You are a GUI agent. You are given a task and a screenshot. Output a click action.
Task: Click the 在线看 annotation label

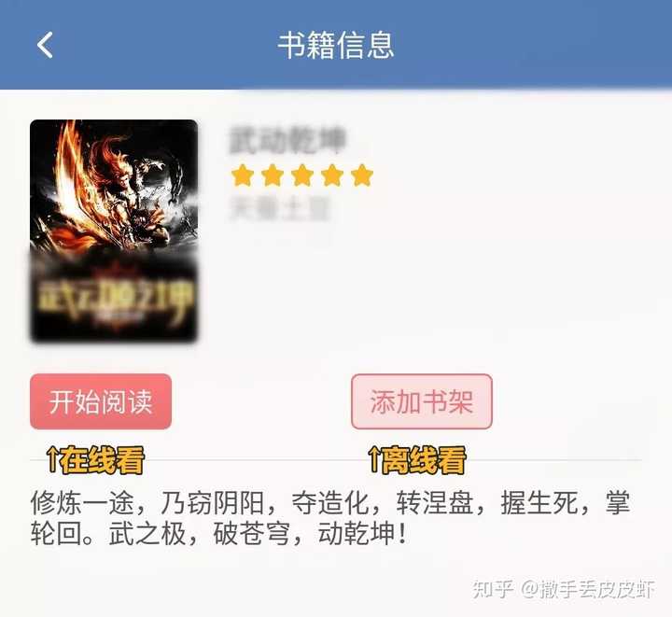tap(102, 460)
